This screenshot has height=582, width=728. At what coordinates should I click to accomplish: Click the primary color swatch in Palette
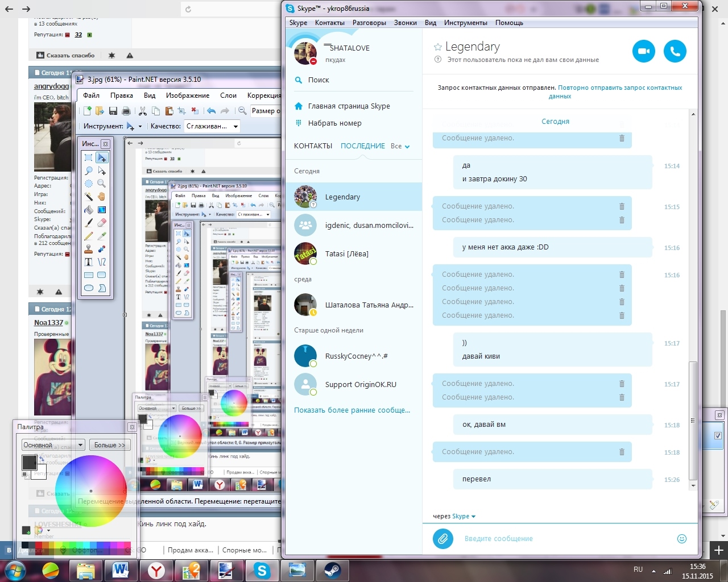click(x=28, y=462)
